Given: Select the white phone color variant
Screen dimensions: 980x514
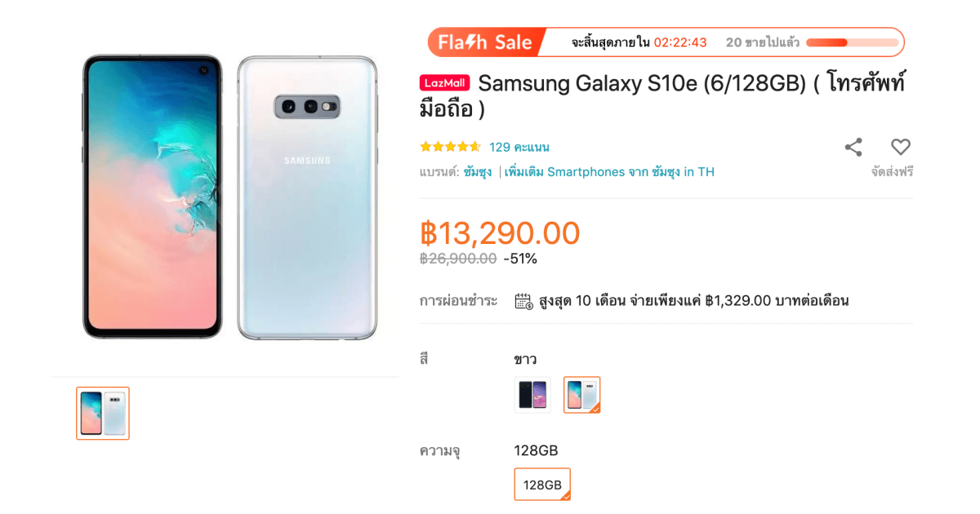Looking at the screenshot, I should [581, 394].
